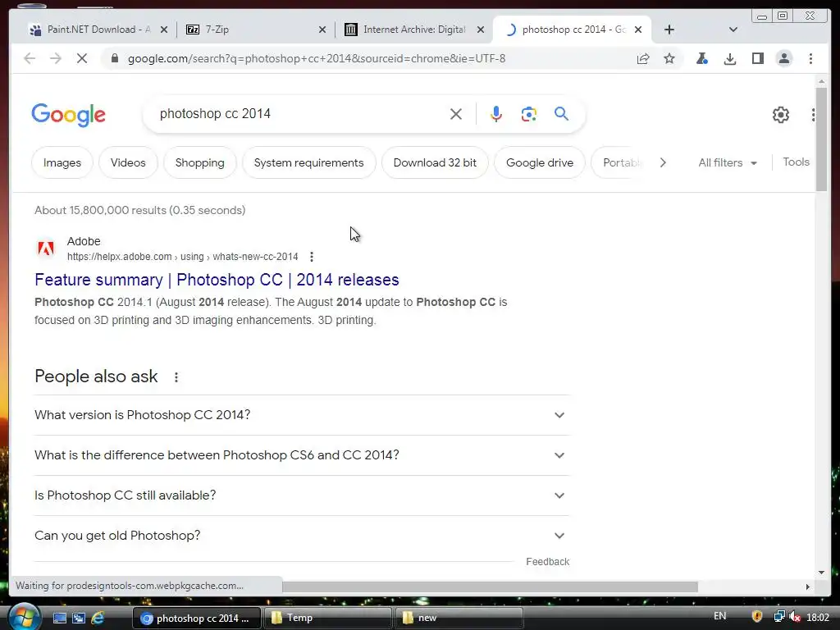Image resolution: width=840 pixels, height=630 pixels.
Task: Click the Adobe favicon in result
Action: [x=46, y=248]
